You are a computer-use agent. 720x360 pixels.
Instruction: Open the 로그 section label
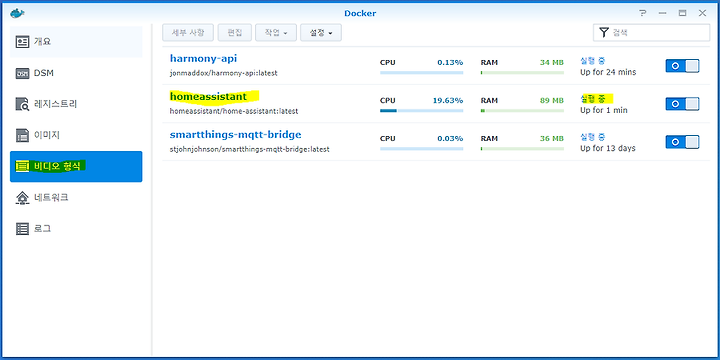click(x=42, y=229)
